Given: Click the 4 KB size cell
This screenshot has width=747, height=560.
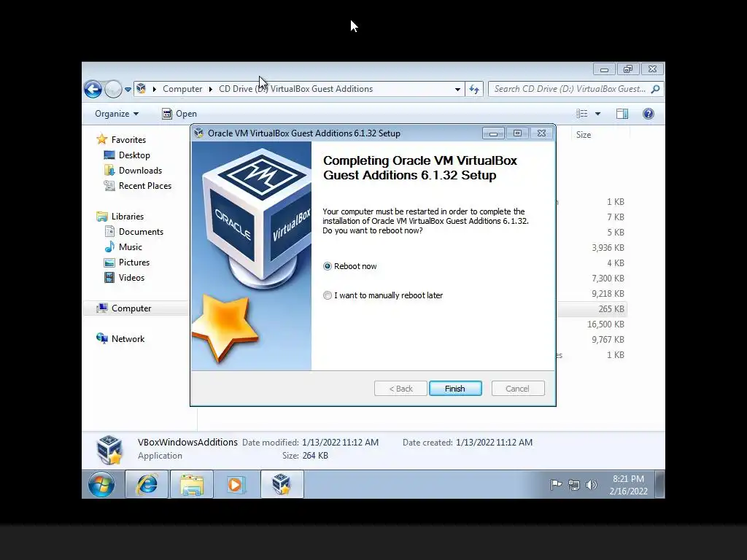Looking at the screenshot, I should click(x=616, y=262).
